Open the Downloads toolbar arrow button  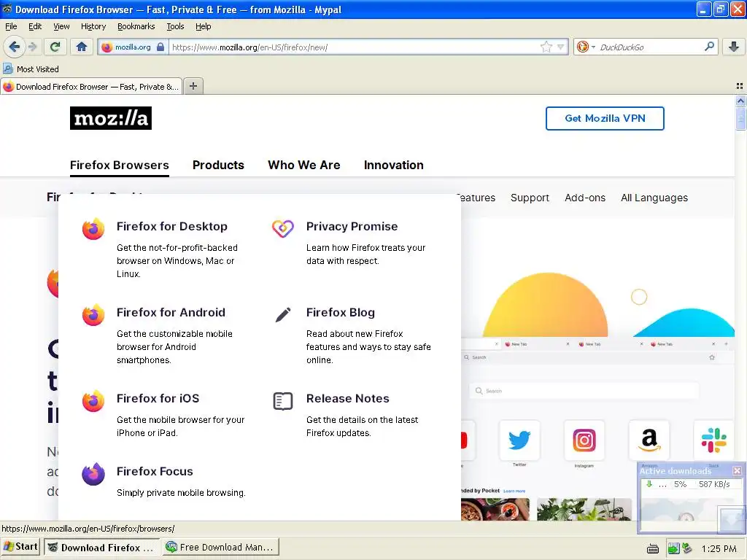[x=734, y=47]
